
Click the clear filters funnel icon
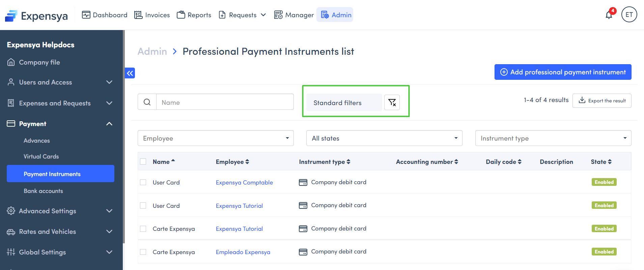pyautogui.click(x=392, y=102)
